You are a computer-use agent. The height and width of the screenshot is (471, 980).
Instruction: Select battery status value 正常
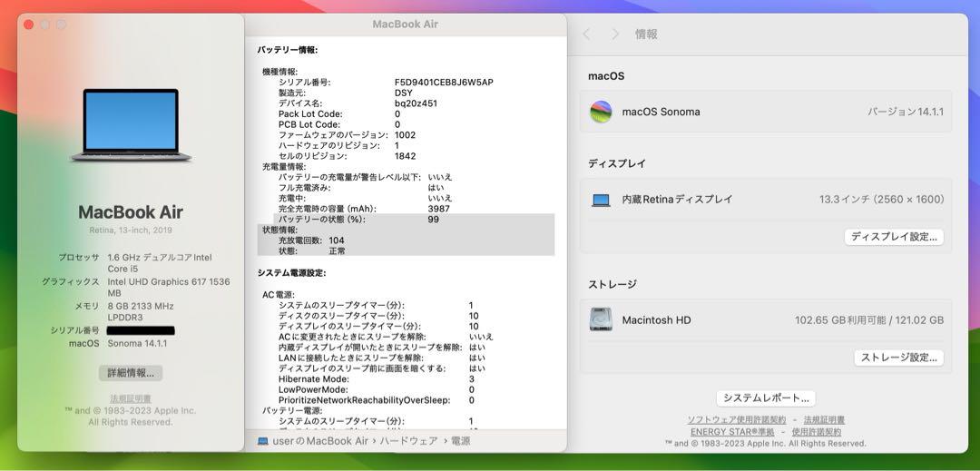click(x=338, y=251)
